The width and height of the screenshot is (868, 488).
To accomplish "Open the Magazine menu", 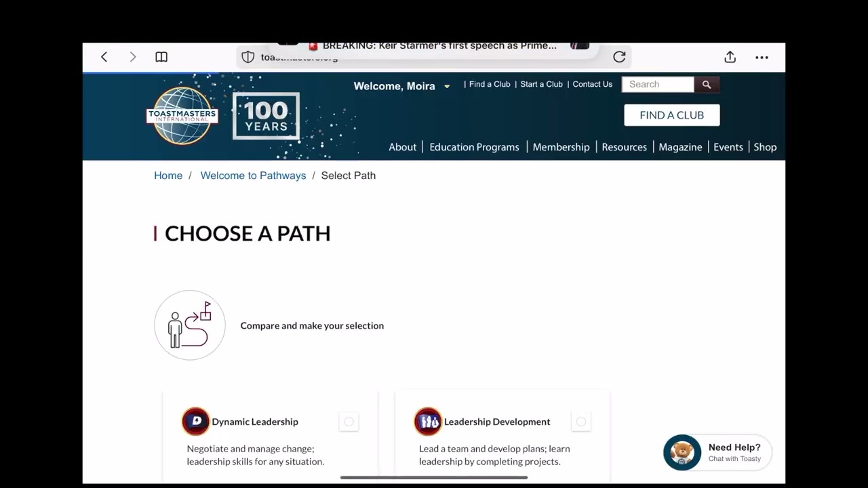I will [680, 147].
